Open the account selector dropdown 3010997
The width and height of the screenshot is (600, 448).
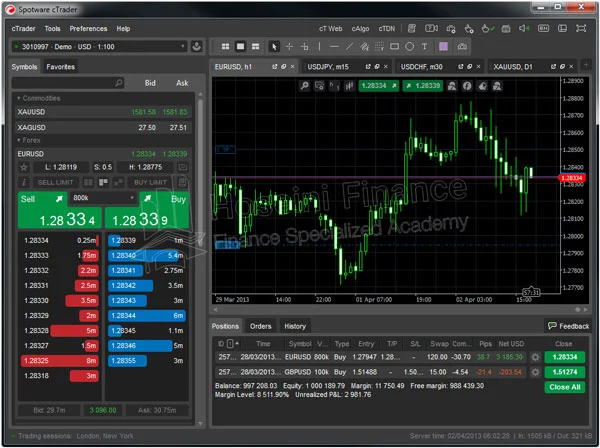[x=99, y=47]
